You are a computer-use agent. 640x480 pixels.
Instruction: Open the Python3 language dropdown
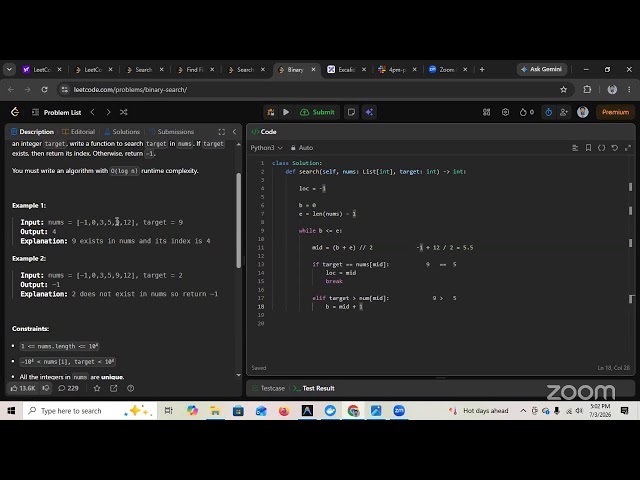click(266, 147)
